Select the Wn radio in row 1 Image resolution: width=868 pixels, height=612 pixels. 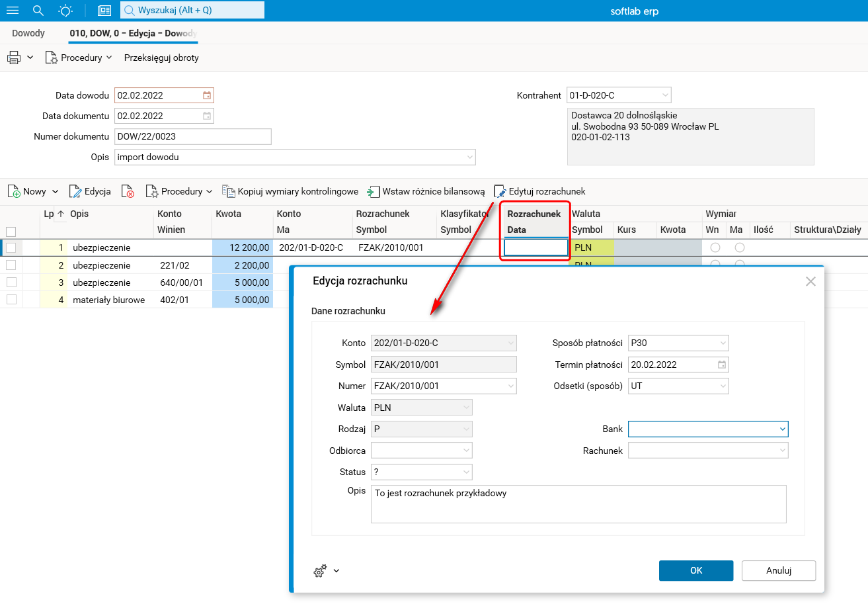click(x=715, y=247)
